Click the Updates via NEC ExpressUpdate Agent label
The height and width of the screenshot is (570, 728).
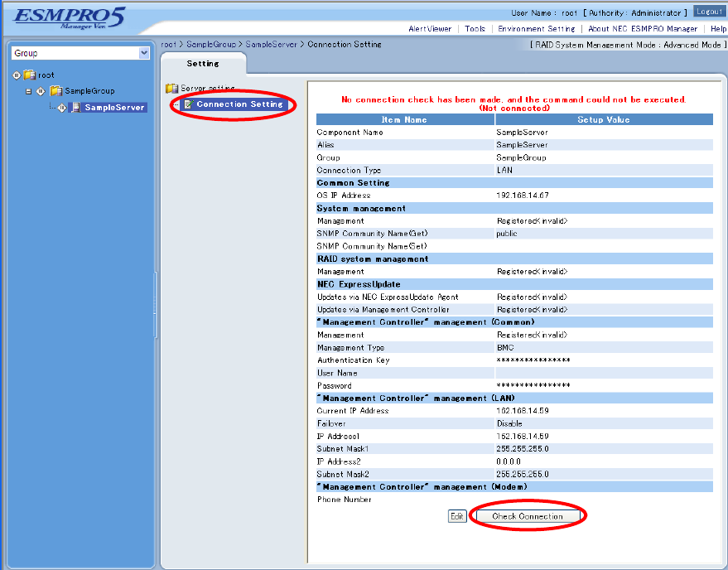388,297
